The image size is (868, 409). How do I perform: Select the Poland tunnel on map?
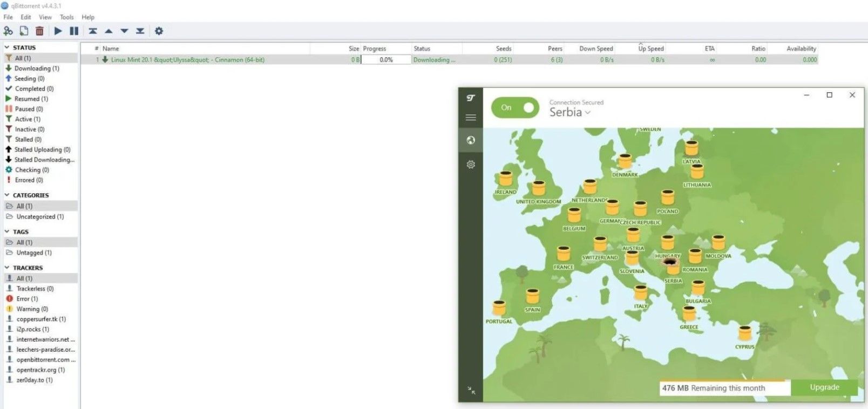(x=668, y=198)
